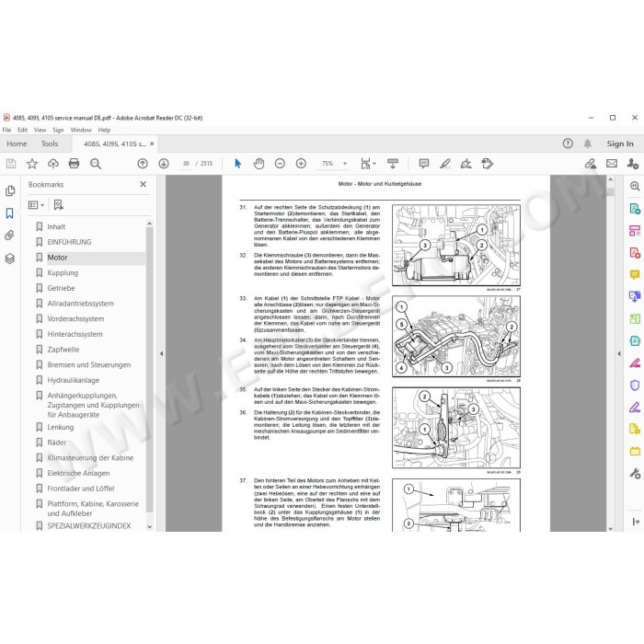The height and width of the screenshot is (644, 644).
Task: Jump to Allradantriebssystem bookmark
Action: pos(80,304)
